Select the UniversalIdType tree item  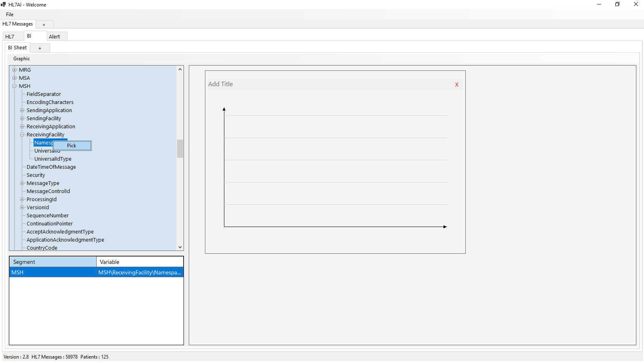53,159
